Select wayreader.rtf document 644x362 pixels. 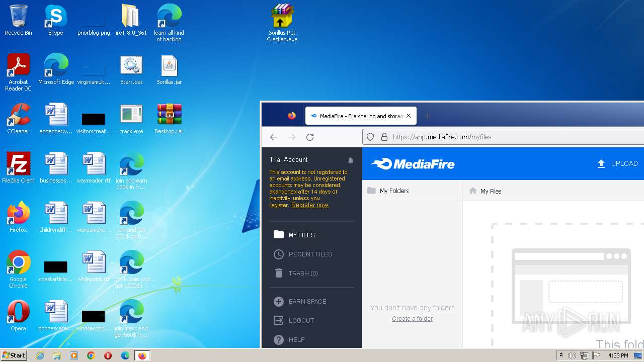[94, 168]
